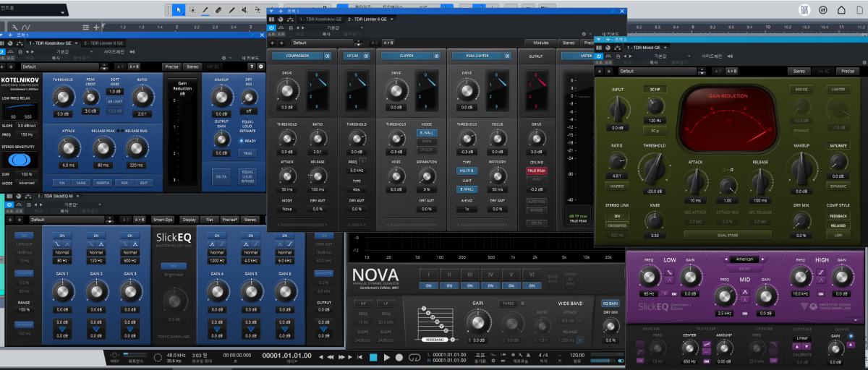Click the pin icon in Kotelnikov title bar

pyautogui.click(x=252, y=35)
